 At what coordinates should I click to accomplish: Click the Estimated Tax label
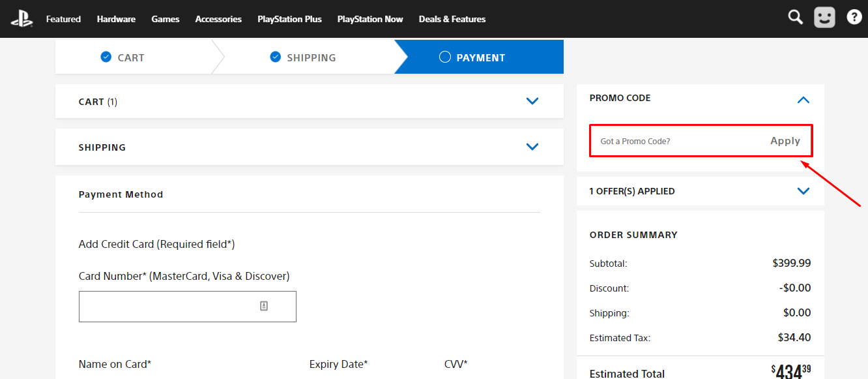(x=620, y=338)
